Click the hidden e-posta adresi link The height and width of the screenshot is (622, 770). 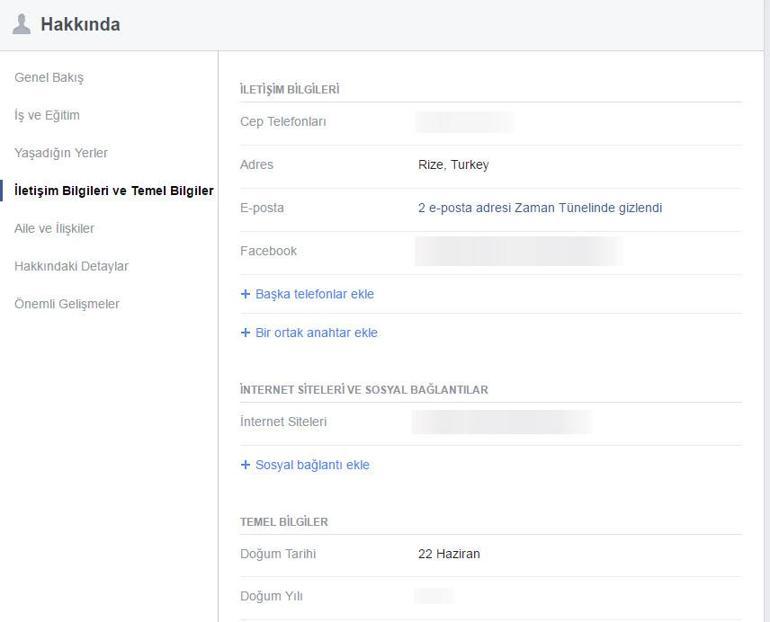tap(539, 208)
